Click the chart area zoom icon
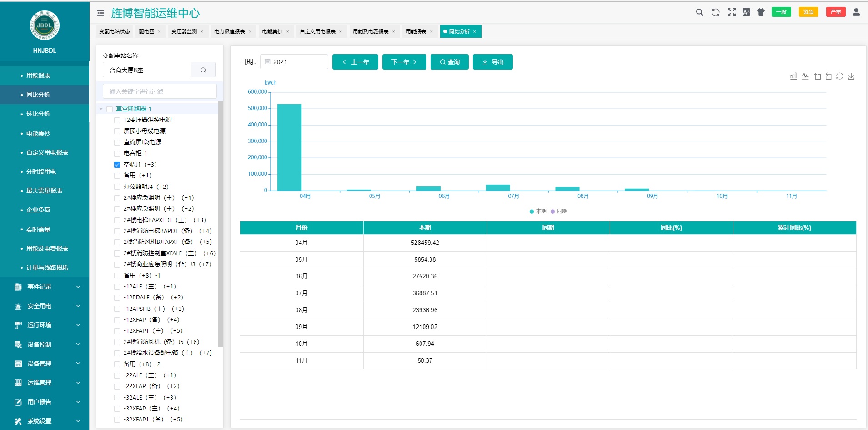Viewport: 868px width, 430px height. tap(817, 76)
